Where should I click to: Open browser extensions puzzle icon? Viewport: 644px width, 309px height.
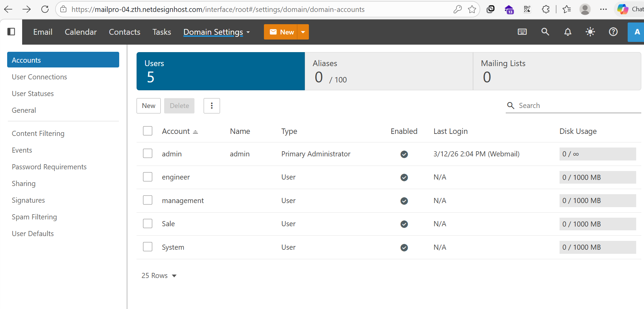546,9
